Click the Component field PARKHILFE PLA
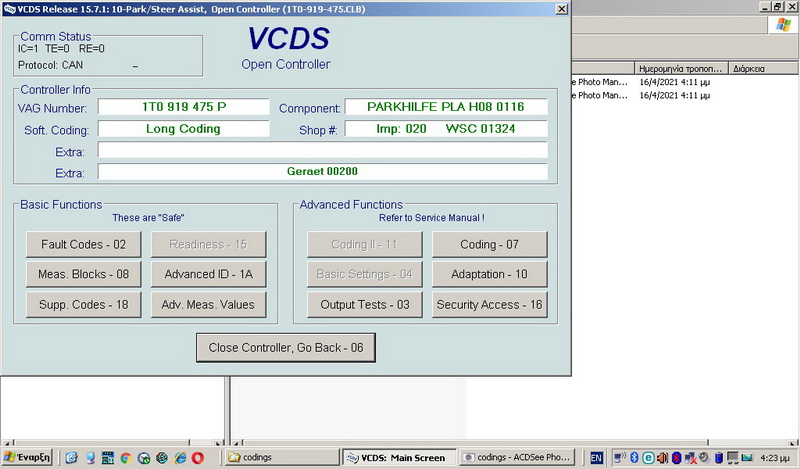 (446, 107)
